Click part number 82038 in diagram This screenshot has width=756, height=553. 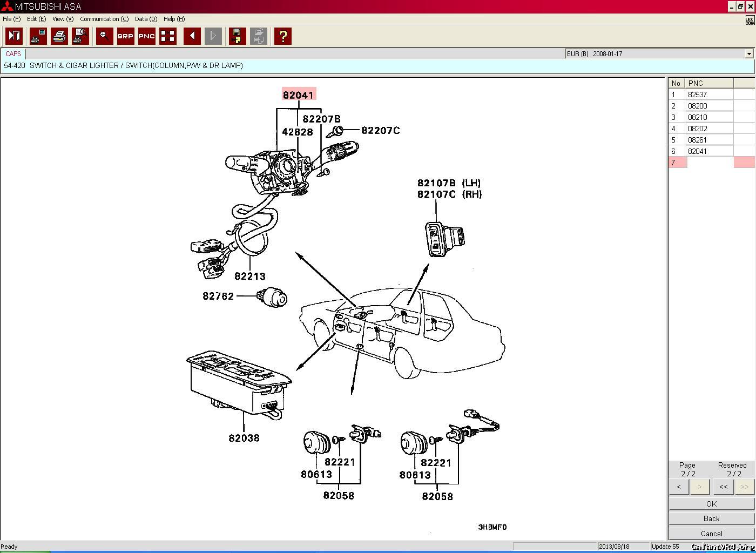point(244,438)
